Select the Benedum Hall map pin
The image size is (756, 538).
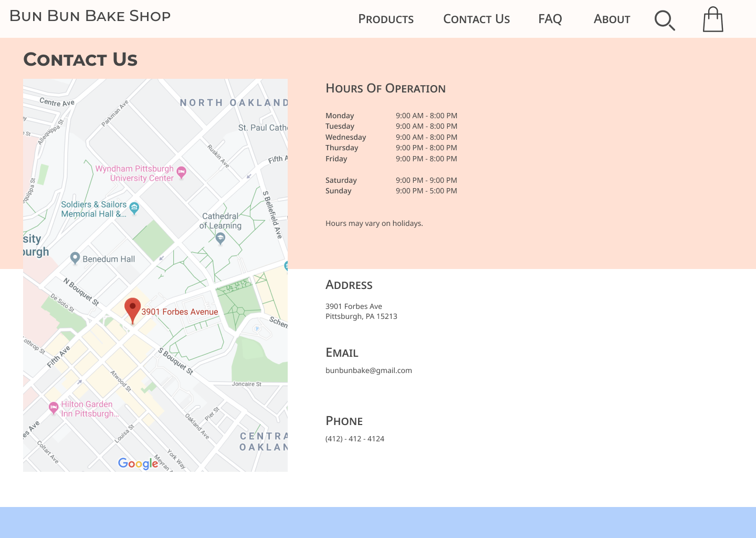(75, 258)
